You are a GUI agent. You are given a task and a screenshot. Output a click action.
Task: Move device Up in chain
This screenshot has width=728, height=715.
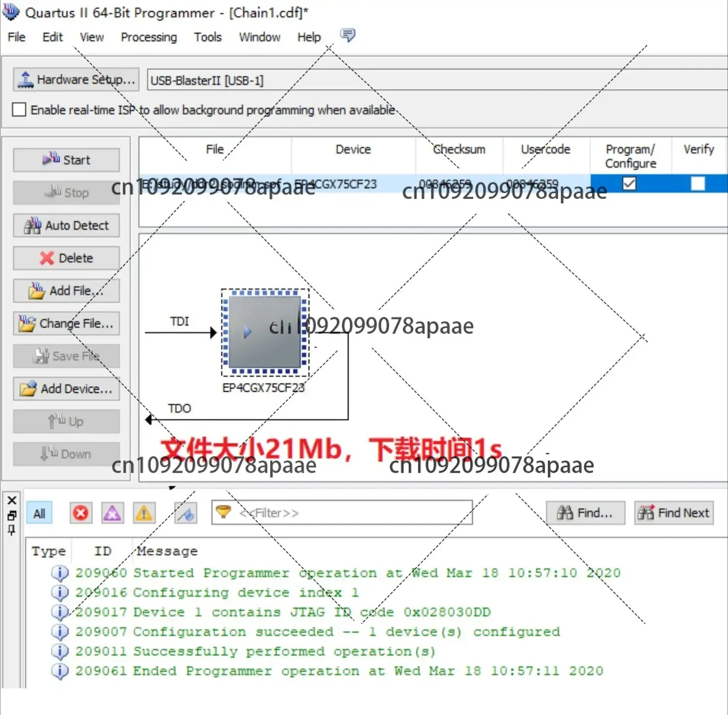66,421
